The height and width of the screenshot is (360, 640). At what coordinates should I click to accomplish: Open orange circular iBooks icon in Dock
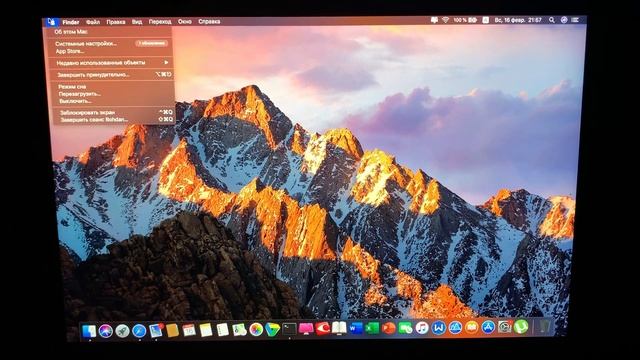coord(472,327)
